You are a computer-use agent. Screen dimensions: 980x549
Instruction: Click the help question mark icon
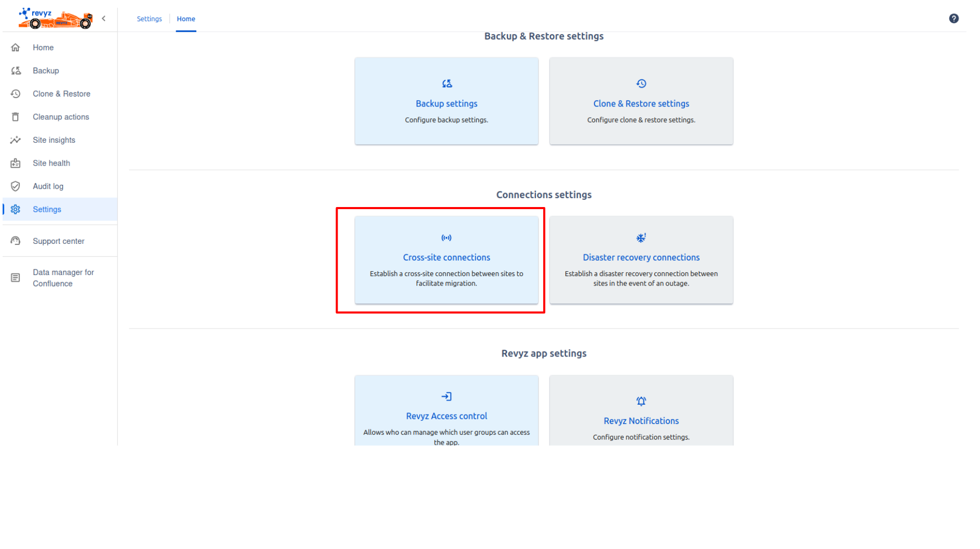pyautogui.click(x=954, y=19)
